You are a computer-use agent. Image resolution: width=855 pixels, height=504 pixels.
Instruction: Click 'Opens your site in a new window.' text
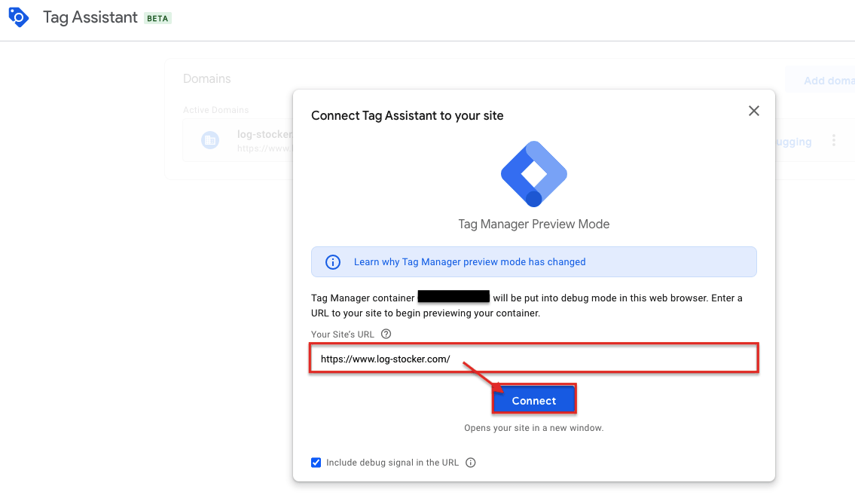point(534,428)
